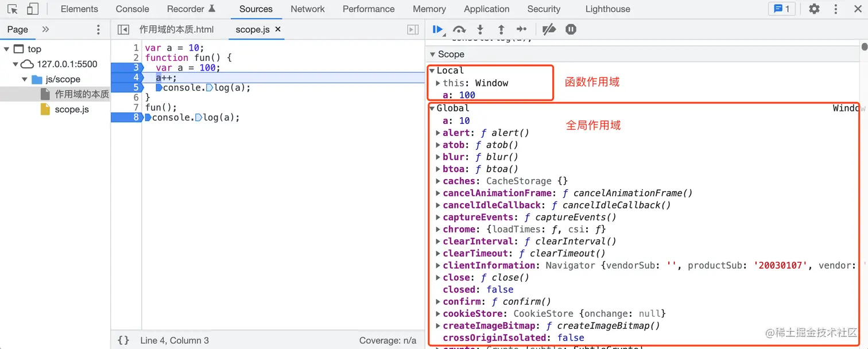This screenshot has height=349, width=868.
Task: Select the 'a: 100' local variable
Action: point(459,95)
